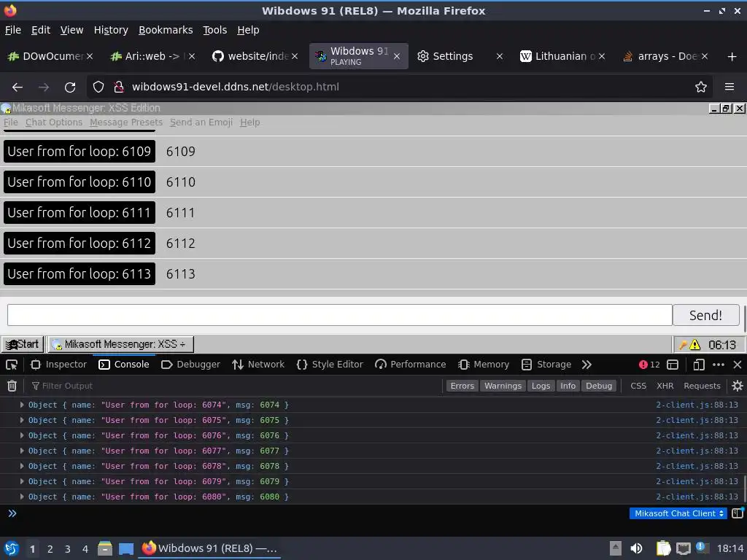747x560 pixels.
Task: Toggle the Requests filter in the console
Action: coord(702,386)
